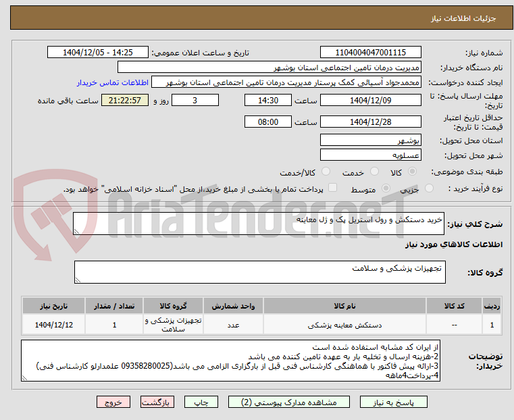
Task: Click the چاپ print button
Action: 201,402
